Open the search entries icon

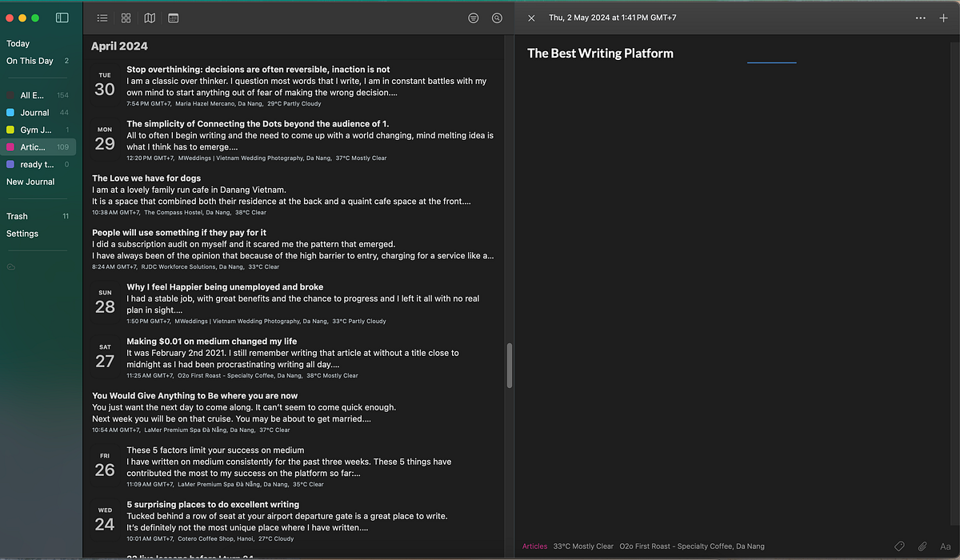(x=497, y=18)
